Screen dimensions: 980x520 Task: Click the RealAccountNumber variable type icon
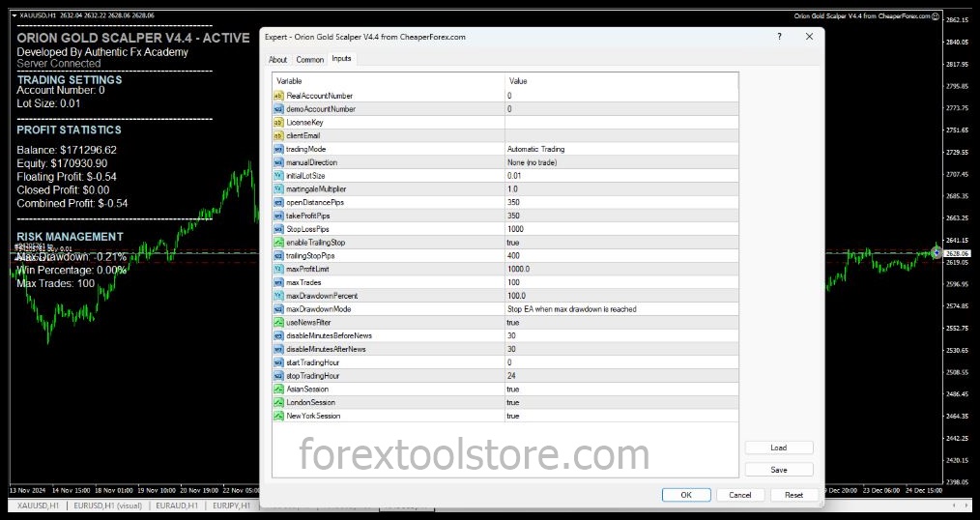click(x=278, y=96)
